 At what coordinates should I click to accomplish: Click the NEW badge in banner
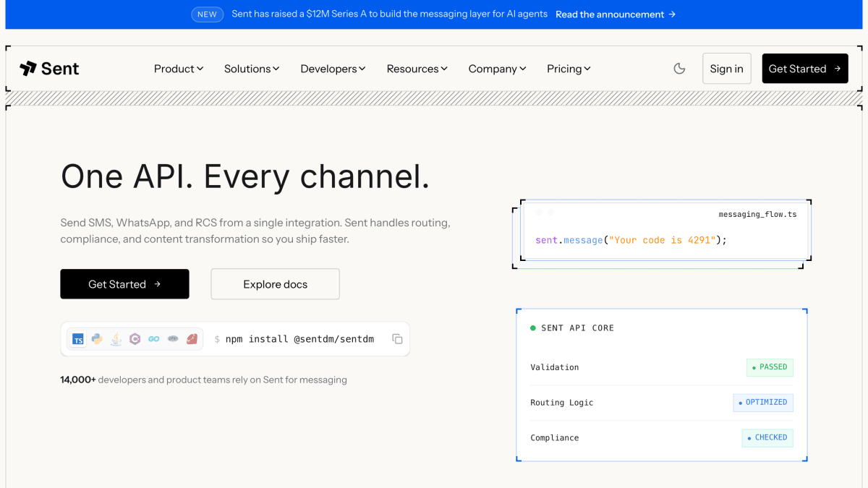[208, 14]
